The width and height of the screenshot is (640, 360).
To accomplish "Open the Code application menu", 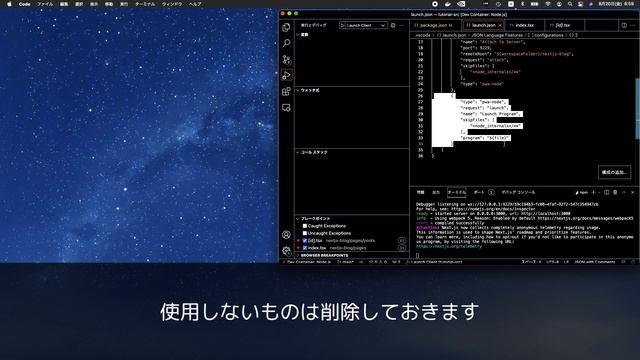I will pyautogui.click(x=24, y=4).
